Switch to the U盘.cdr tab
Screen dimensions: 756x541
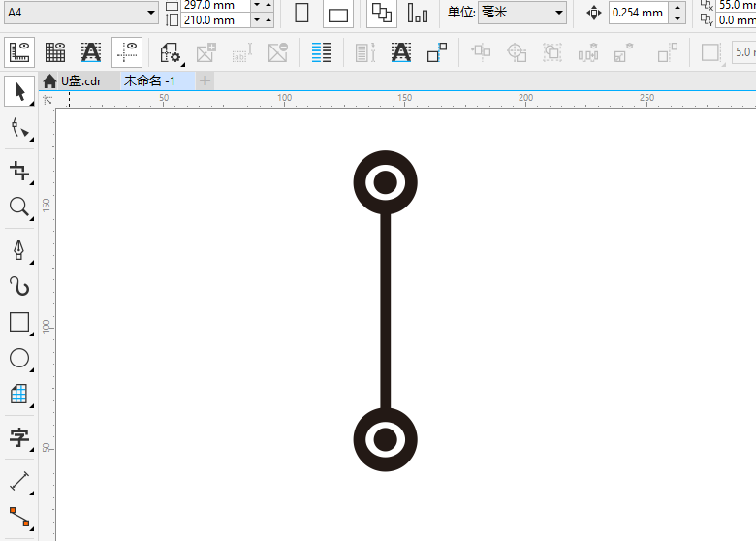pyautogui.click(x=81, y=81)
